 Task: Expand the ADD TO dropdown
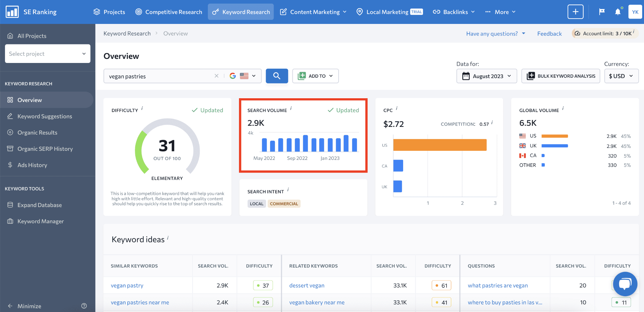pyautogui.click(x=315, y=76)
